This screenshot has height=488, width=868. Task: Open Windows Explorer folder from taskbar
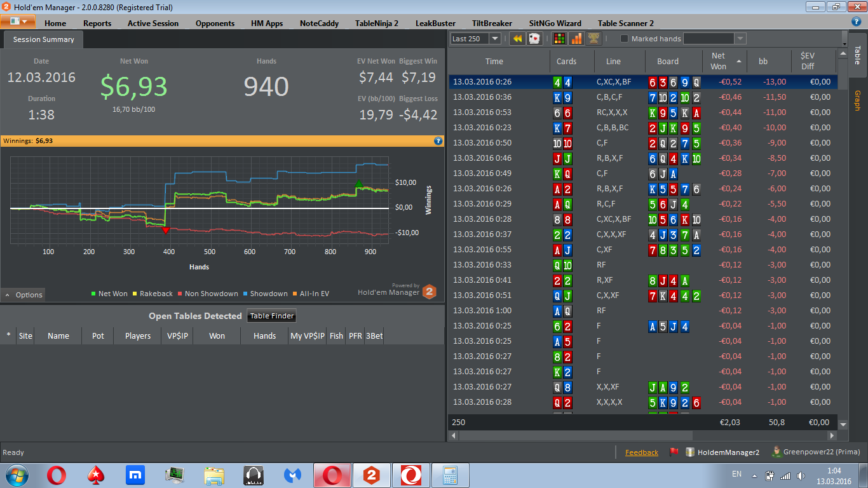pyautogui.click(x=214, y=475)
